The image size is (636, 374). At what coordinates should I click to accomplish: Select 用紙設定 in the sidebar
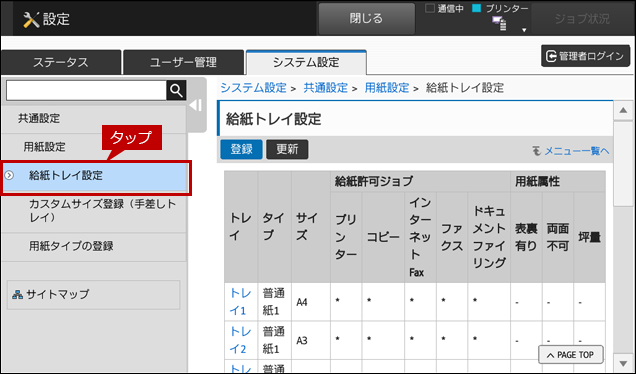tap(94, 147)
